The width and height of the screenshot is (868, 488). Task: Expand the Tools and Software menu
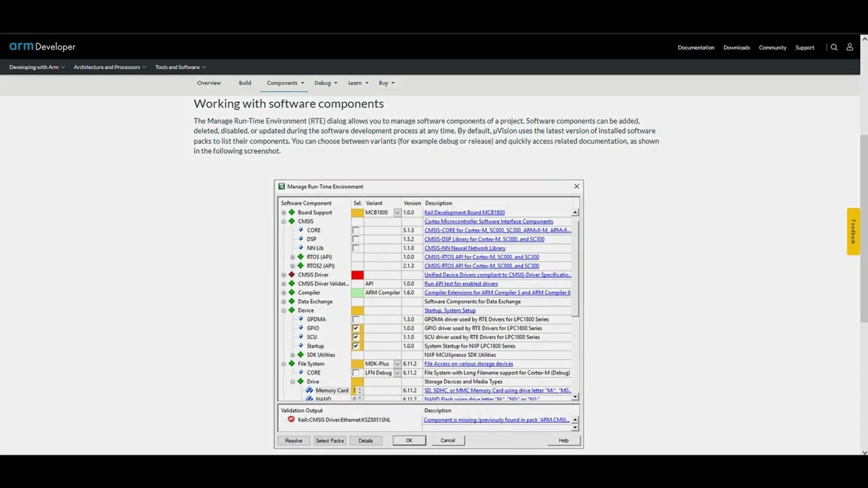click(180, 67)
